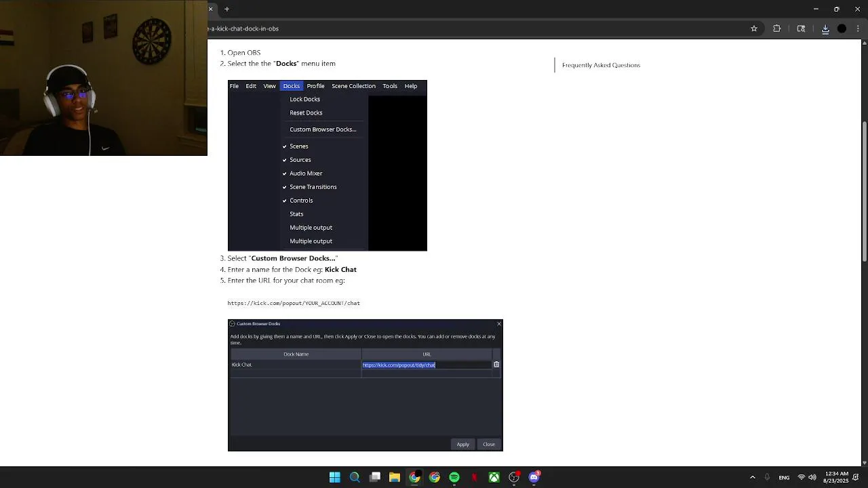Click the browser address bar URL
The height and width of the screenshot is (488, 868).
[x=244, y=28]
